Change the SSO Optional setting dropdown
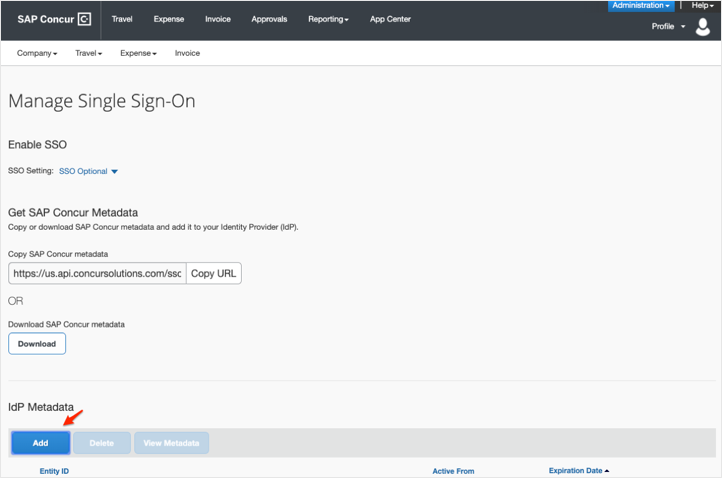 (88, 171)
